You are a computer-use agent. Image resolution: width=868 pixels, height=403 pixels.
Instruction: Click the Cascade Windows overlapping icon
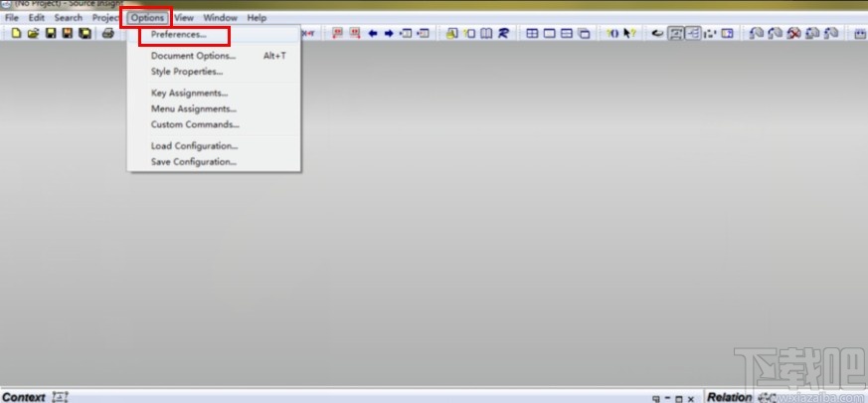[584, 33]
